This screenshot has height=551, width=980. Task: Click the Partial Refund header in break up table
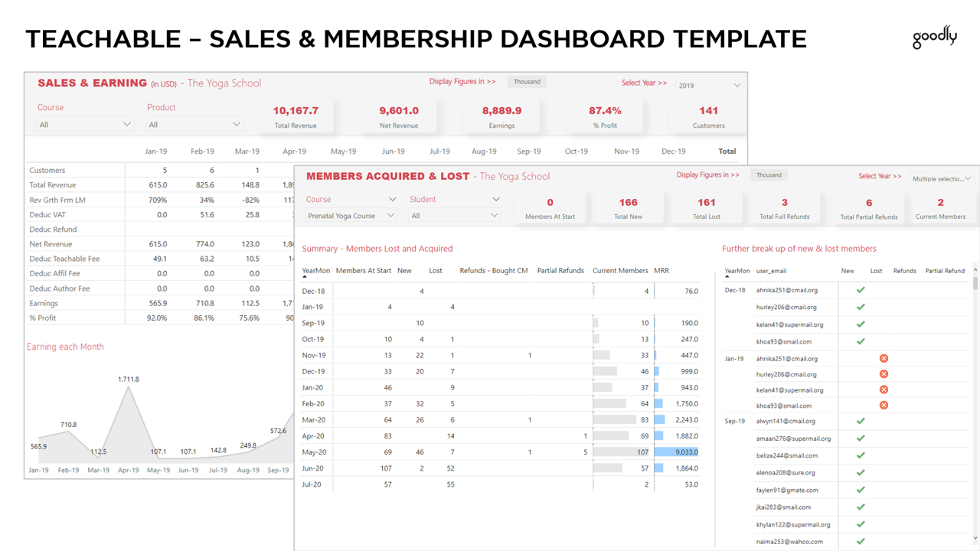point(945,271)
